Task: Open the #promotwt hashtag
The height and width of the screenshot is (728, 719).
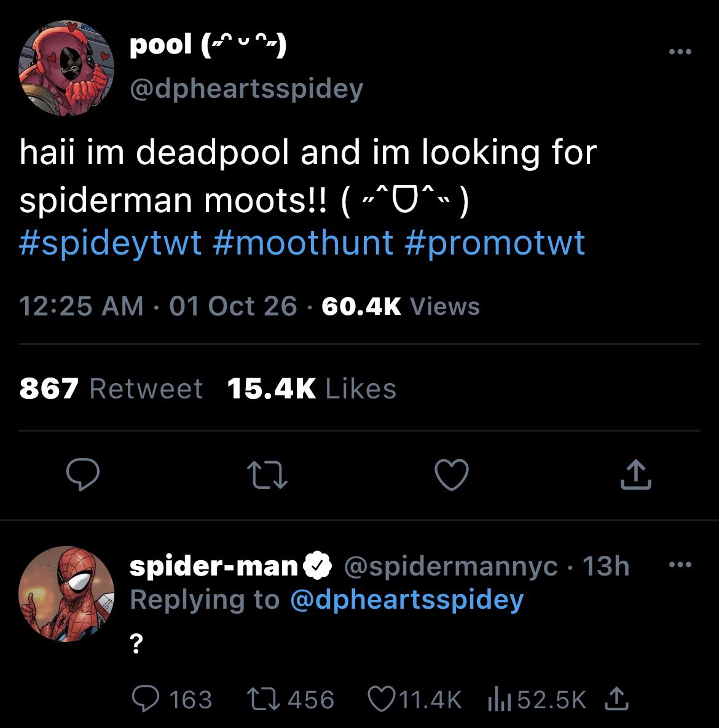Action: click(x=494, y=243)
